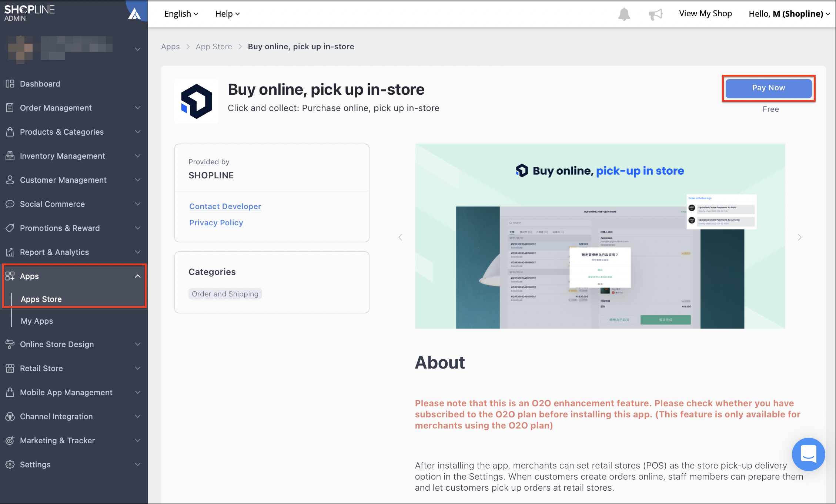Viewport: 836px width, 504px height.
Task: Expand the Order Management chevron
Action: [x=138, y=108]
